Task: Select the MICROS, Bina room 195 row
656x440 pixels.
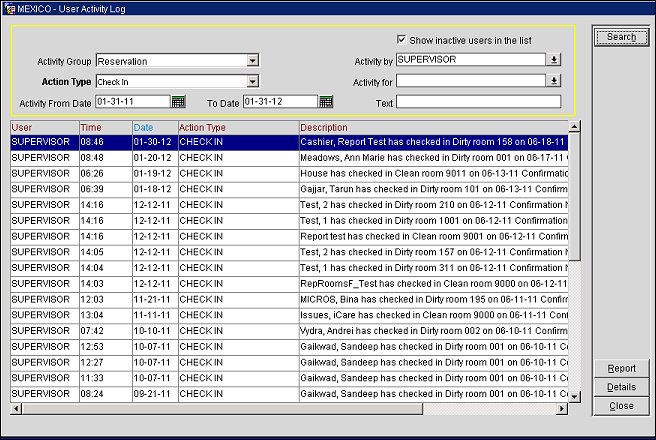Action: (x=289, y=300)
